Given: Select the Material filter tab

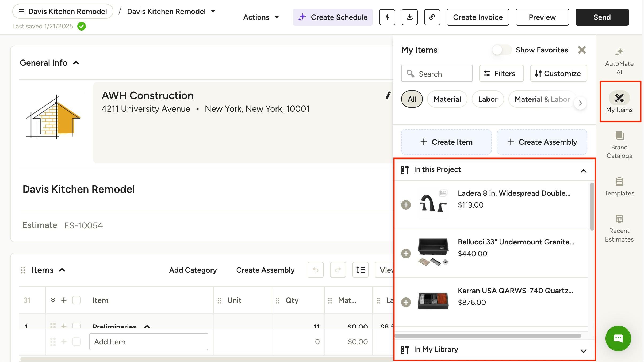Looking at the screenshot, I should (x=447, y=99).
